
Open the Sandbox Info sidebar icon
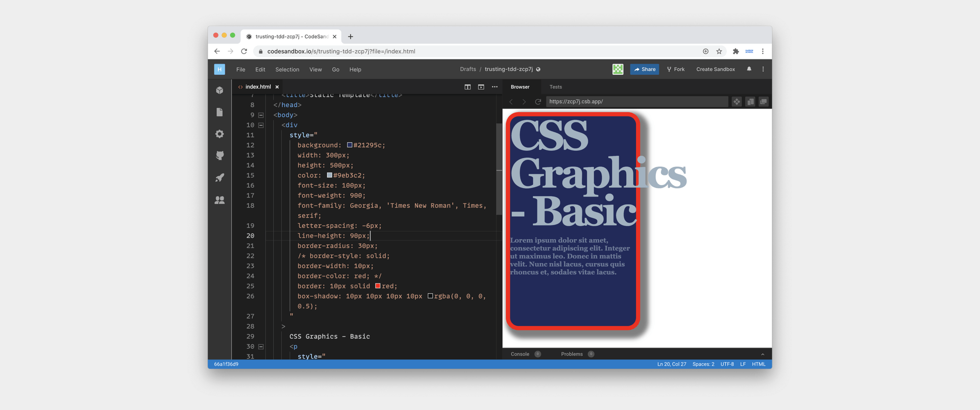click(x=219, y=90)
